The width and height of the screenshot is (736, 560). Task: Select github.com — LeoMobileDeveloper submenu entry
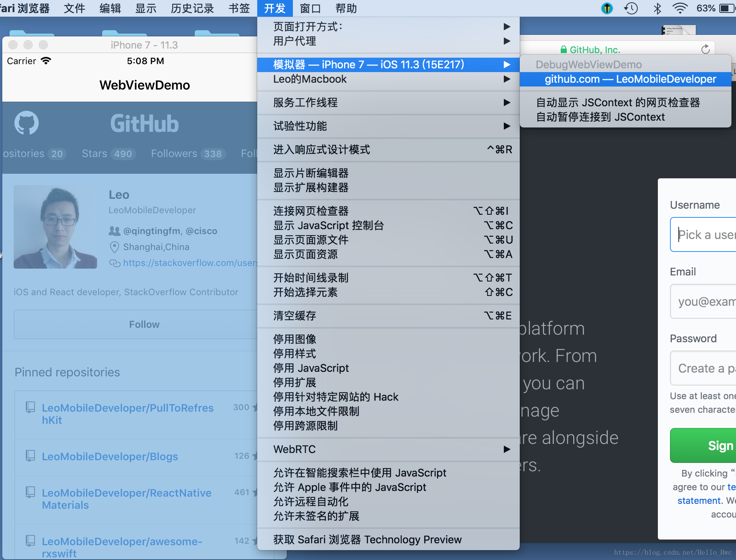630,79
